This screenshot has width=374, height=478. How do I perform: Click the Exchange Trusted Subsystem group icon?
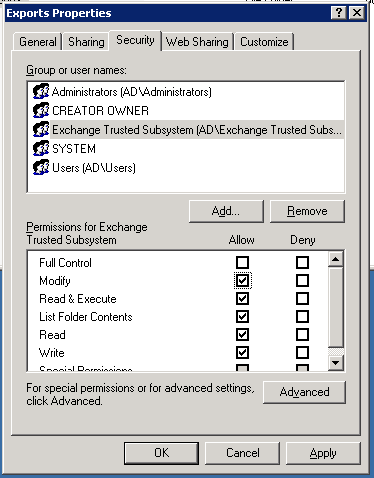tap(41, 130)
